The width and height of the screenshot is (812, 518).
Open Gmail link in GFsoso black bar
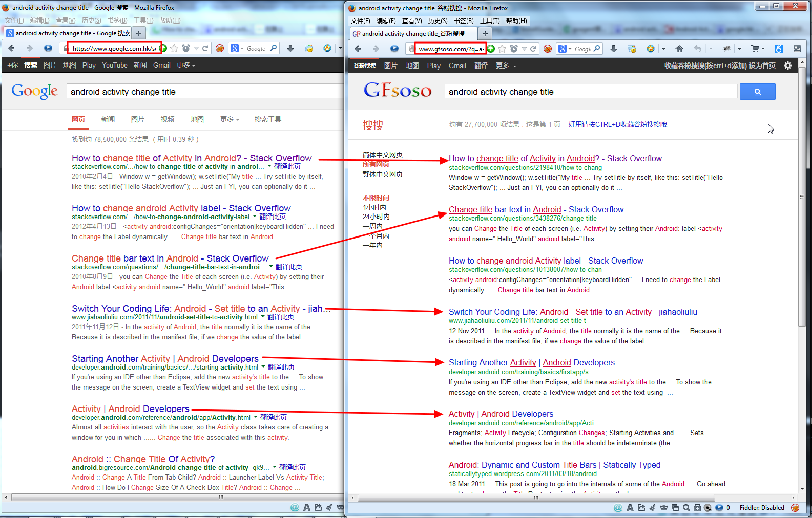(x=457, y=66)
